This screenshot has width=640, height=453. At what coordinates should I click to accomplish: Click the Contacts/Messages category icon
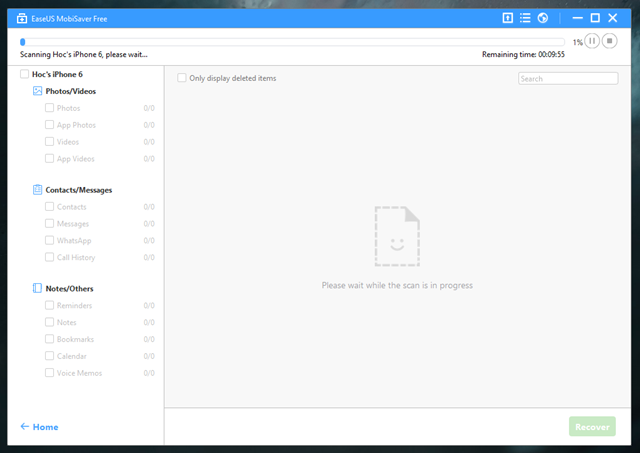coord(37,189)
